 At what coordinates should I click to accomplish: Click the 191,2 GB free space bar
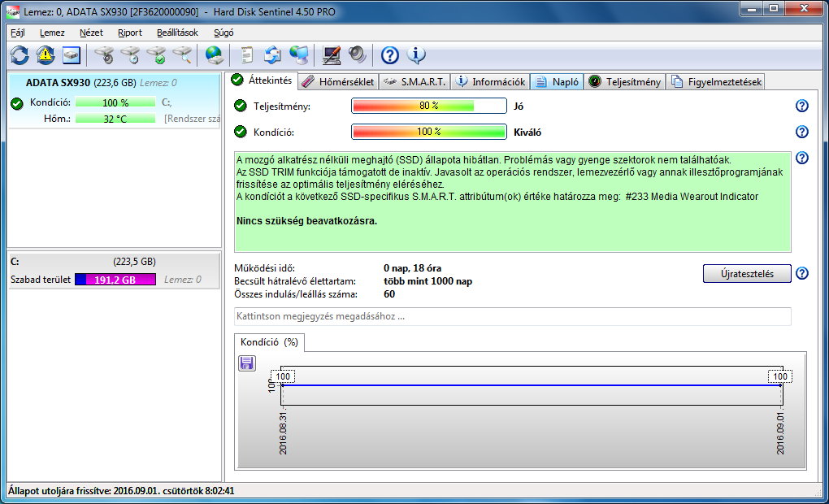[115, 280]
